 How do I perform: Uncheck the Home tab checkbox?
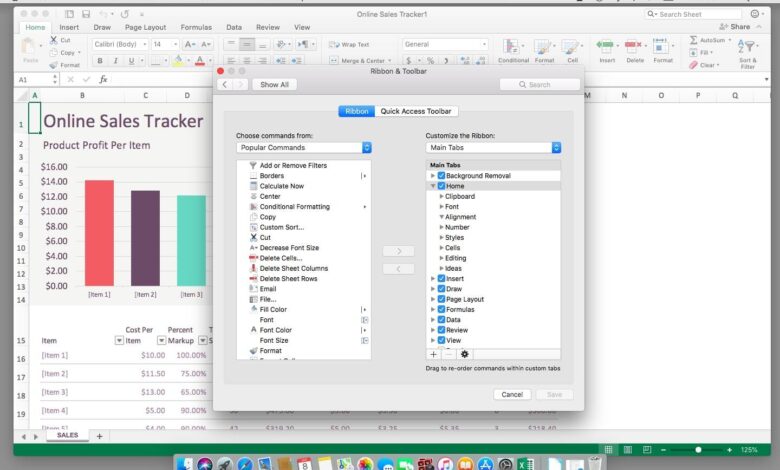(x=441, y=186)
